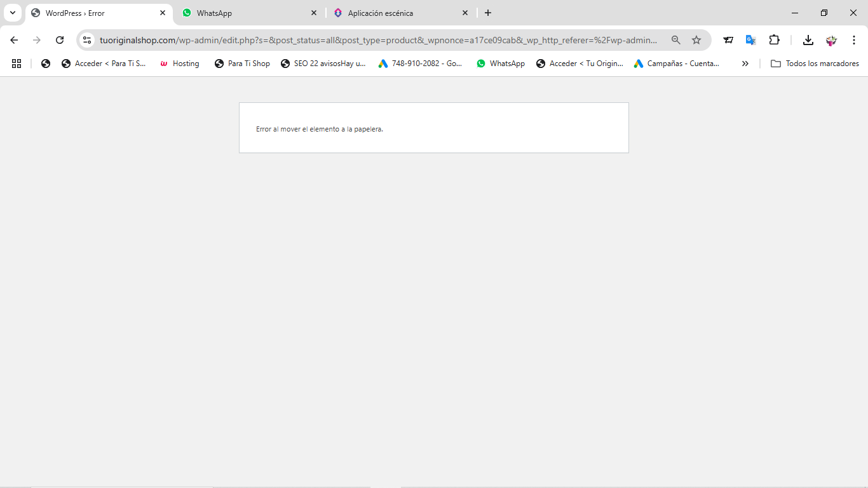This screenshot has width=868, height=488.
Task: Click the browser back arrow
Action: coord(14,40)
